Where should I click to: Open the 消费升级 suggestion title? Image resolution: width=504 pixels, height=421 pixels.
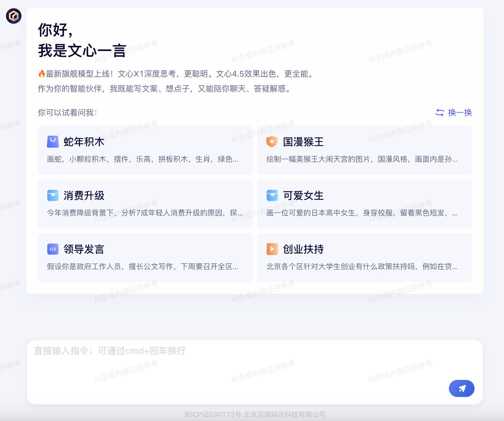[84, 196]
